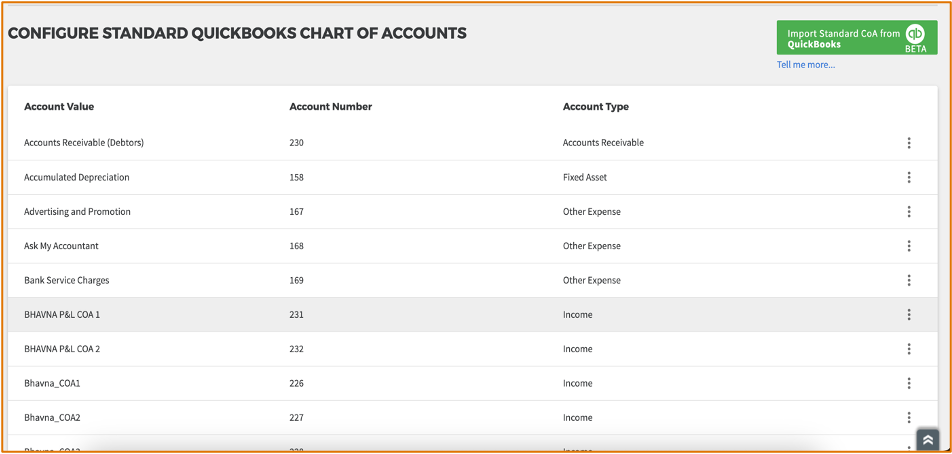Open options menu for BHAVNA P&L COA 2
Image resolution: width=952 pixels, height=454 pixels.
coord(909,349)
